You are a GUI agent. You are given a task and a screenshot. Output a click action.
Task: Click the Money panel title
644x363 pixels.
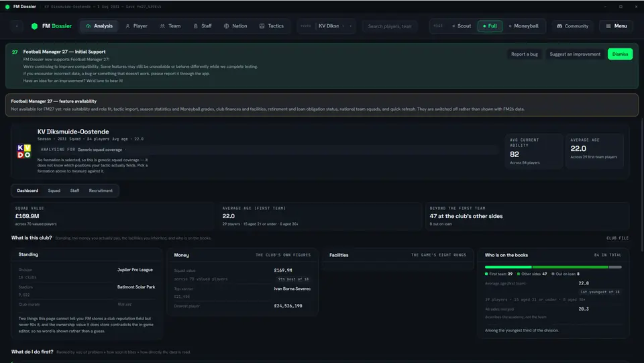181,255
